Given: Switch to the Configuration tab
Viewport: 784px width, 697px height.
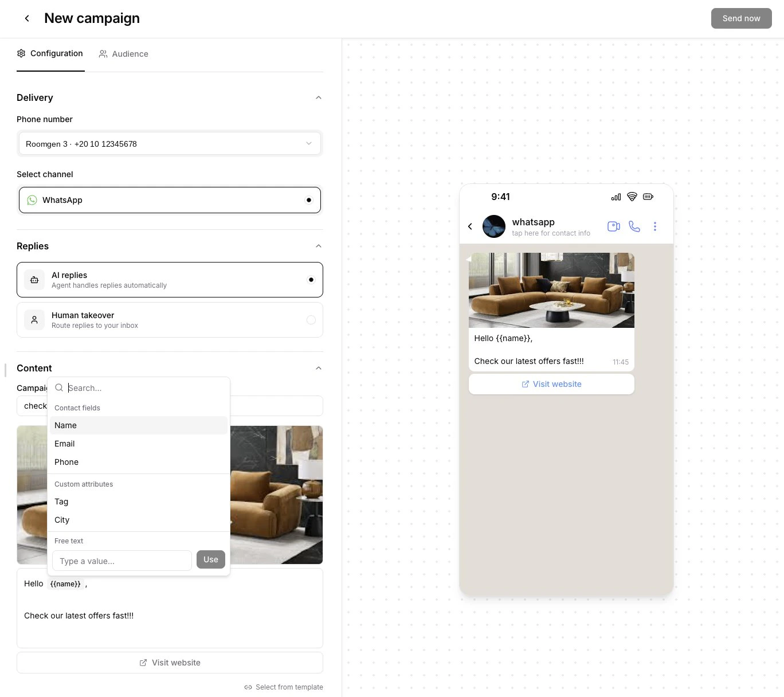Looking at the screenshot, I should 50,53.
